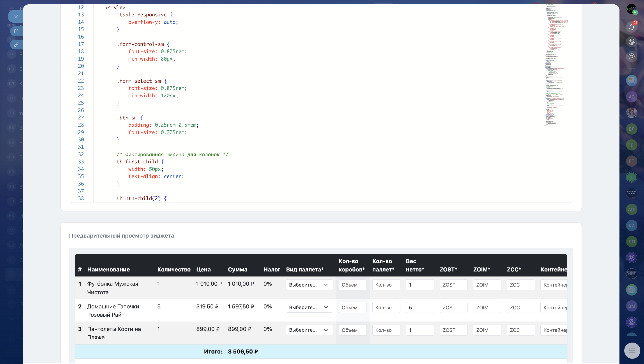This screenshot has width=644, height=364.
Task: Open panel in new window icon
Action: pyautogui.click(x=16, y=31)
